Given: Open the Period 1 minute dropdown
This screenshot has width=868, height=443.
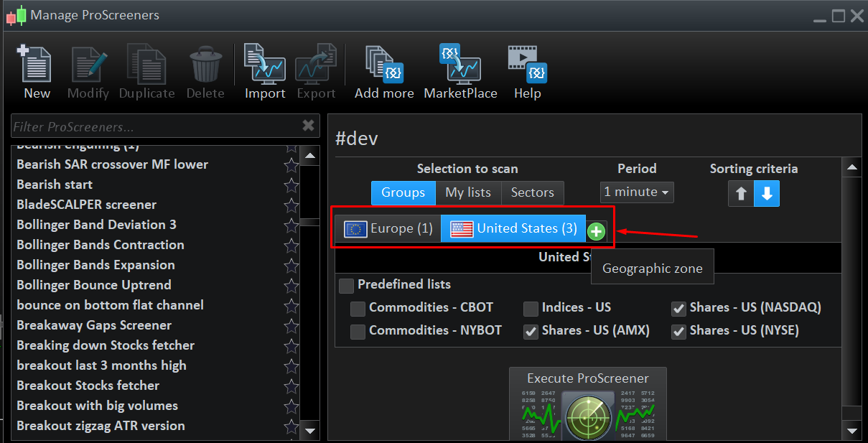Looking at the screenshot, I should click(x=637, y=192).
